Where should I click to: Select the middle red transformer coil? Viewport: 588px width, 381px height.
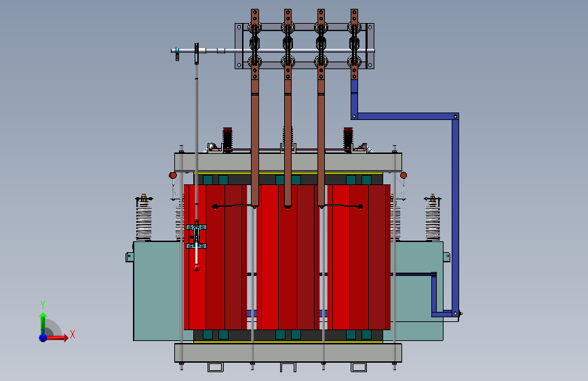pos(288,257)
